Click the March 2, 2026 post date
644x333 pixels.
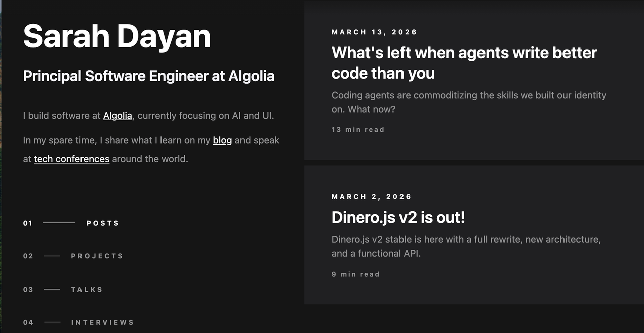371,197
